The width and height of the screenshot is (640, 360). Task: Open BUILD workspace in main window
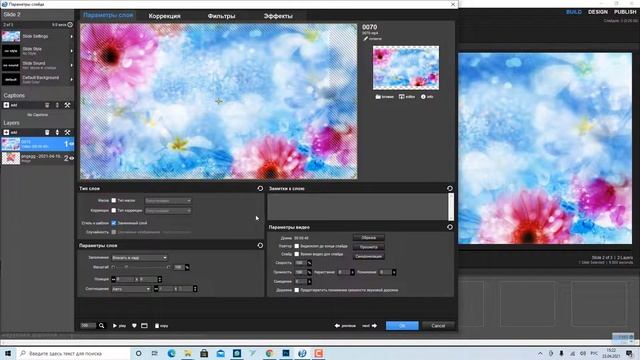coord(574,12)
